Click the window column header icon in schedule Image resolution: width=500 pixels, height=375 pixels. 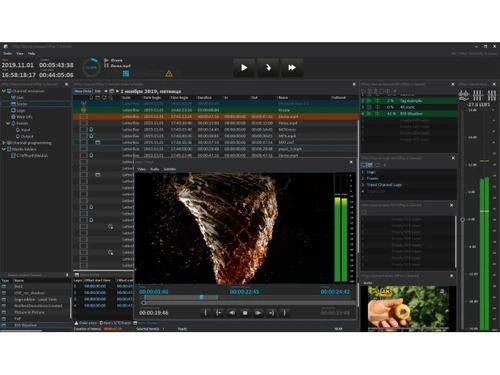pos(98,98)
